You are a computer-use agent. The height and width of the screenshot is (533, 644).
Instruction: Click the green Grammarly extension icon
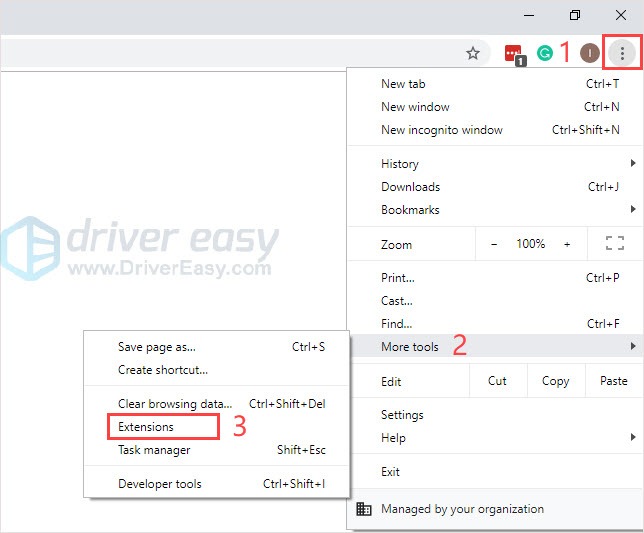coord(545,53)
